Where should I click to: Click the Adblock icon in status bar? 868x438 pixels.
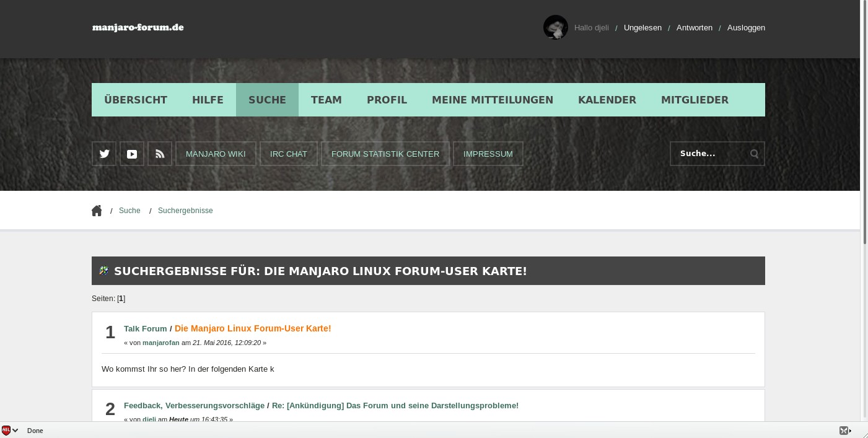6,431
